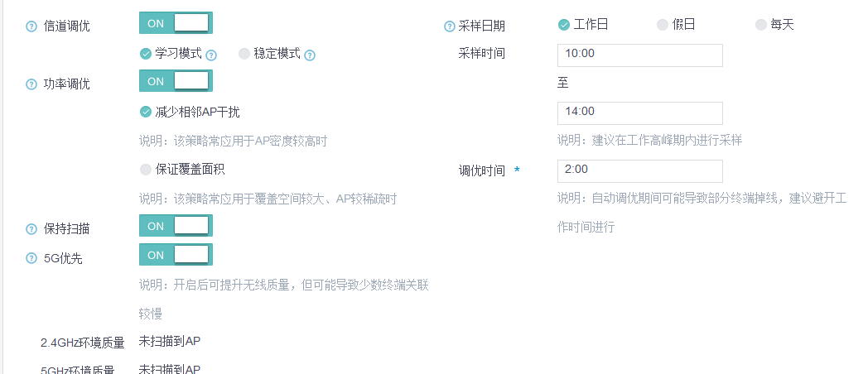The width and height of the screenshot is (868, 374).
Task: Set sampling date to 每天
Action: click(x=761, y=25)
